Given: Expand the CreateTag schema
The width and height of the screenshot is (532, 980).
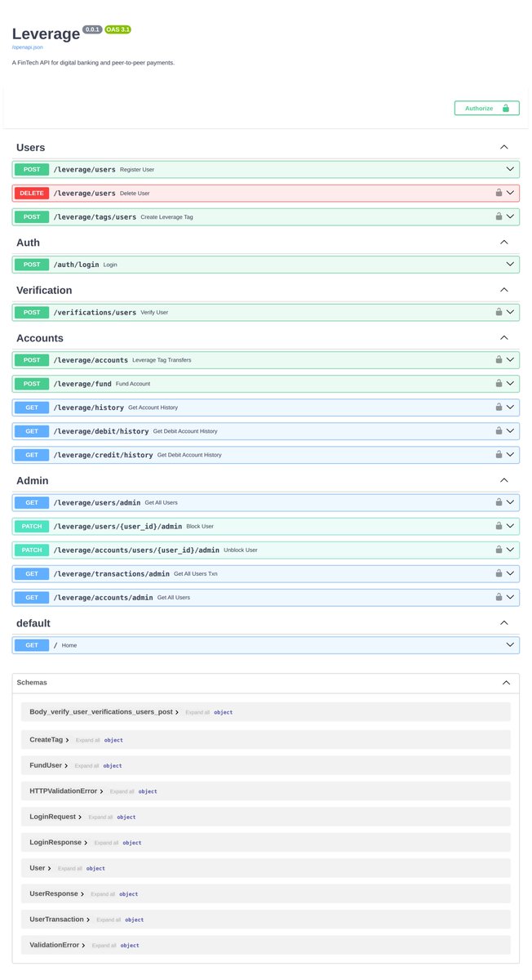Looking at the screenshot, I should [50, 740].
